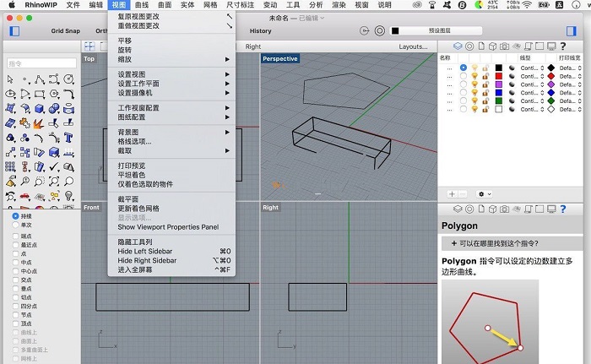Select the light bulb tool in left toolbar
Image resolution: width=591 pixels, height=364 pixels.
point(68,196)
